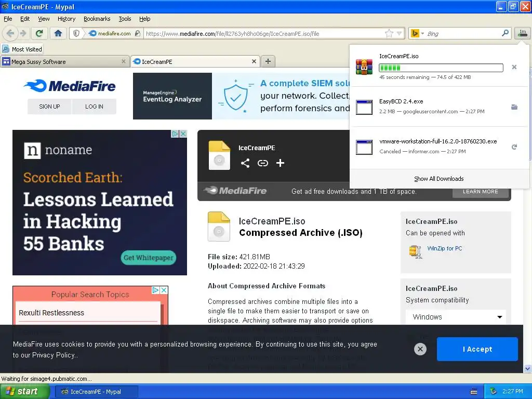
Task: Click the taskbar clock showing 2:27 PM
Action: coord(512,391)
